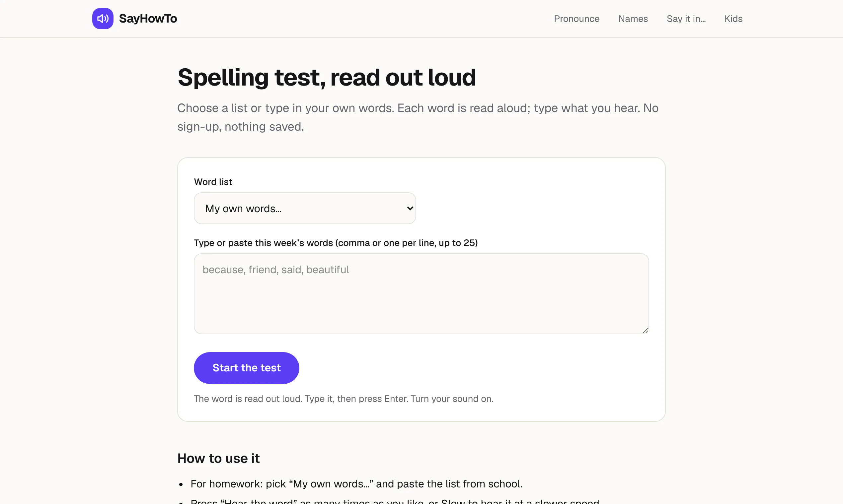Start the test
This screenshot has height=504, width=843.
coord(247,368)
